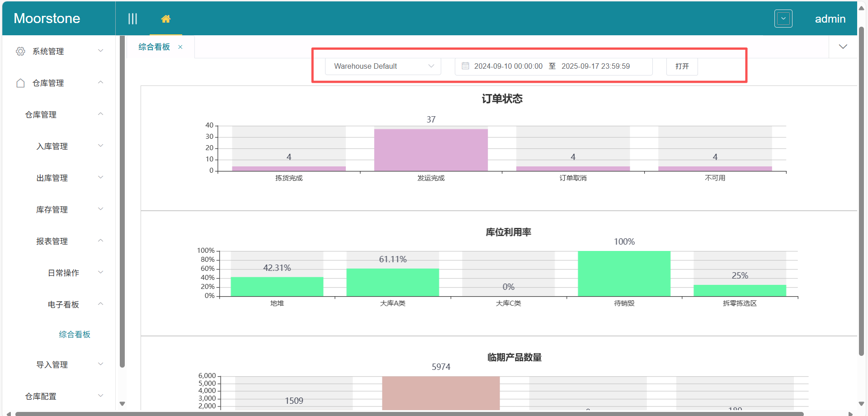Click the house icon for 仓库管理
The height and width of the screenshot is (416, 868).
click(20, 83)
